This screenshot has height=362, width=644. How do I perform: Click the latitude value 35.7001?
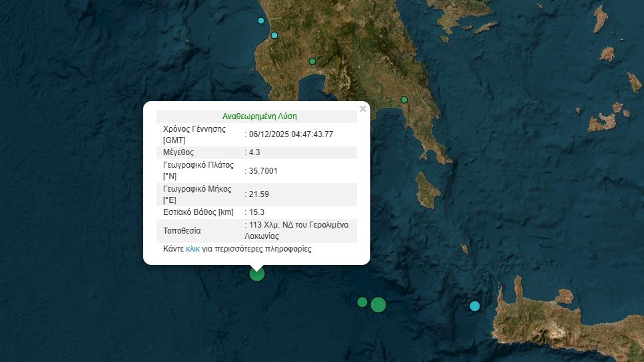click(262, 171)
